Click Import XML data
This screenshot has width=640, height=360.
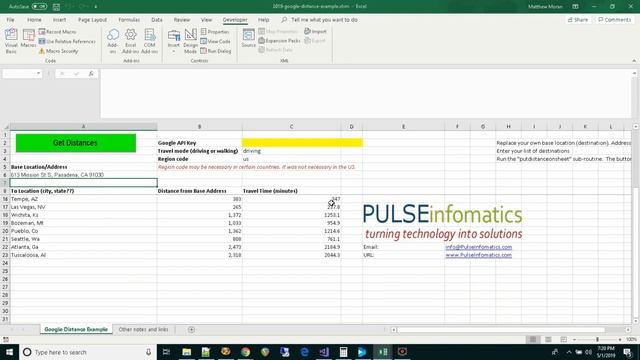click(315, 31)
